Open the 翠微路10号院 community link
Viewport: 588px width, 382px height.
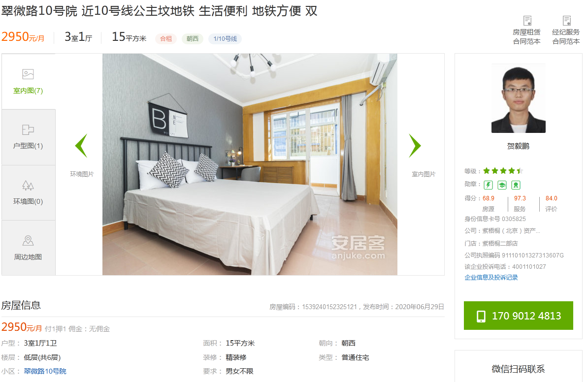pos(45,371)
